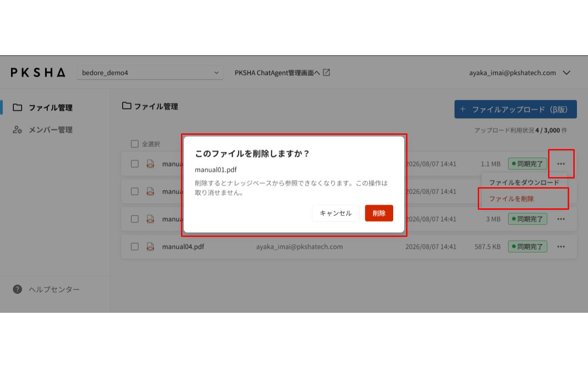Click the アップロード利用状況 4 / 3,000 件 text
588x368 pixels.
tap(521, 130)
